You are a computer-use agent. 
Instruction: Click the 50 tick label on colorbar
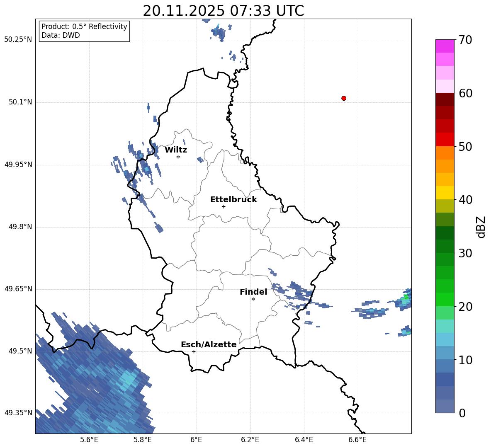tap(465, 147)
